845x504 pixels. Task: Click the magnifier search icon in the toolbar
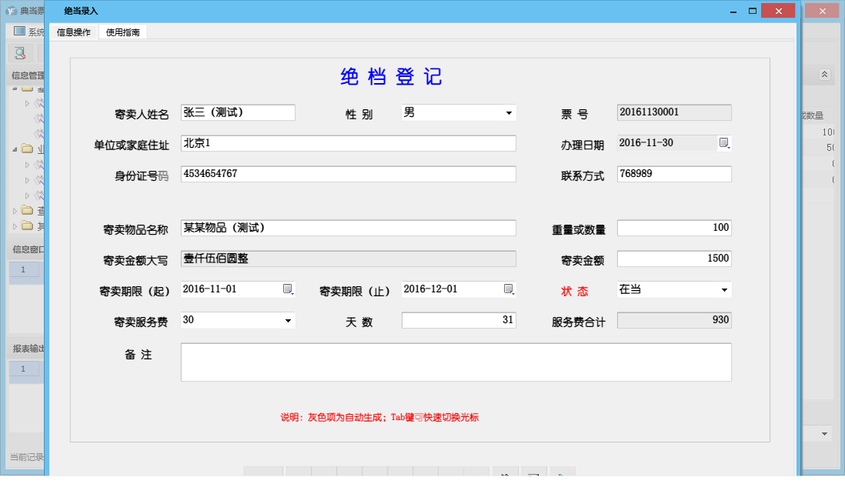point(19,54)
